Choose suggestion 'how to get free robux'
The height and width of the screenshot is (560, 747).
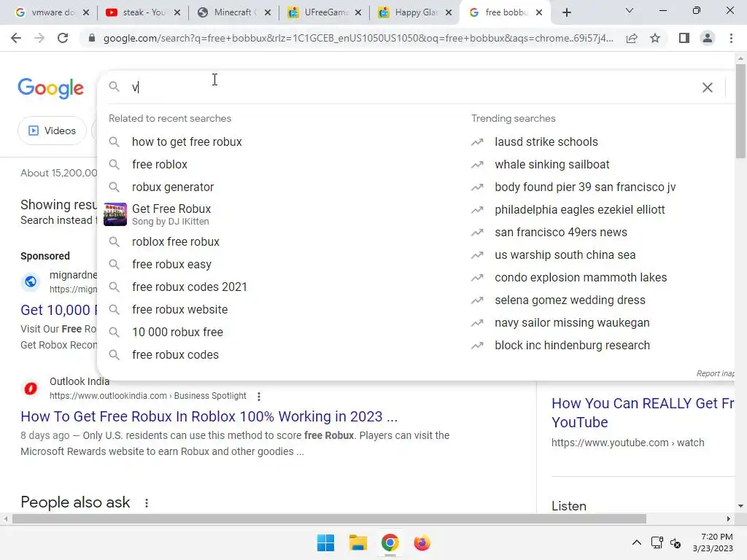coord(187,142)
